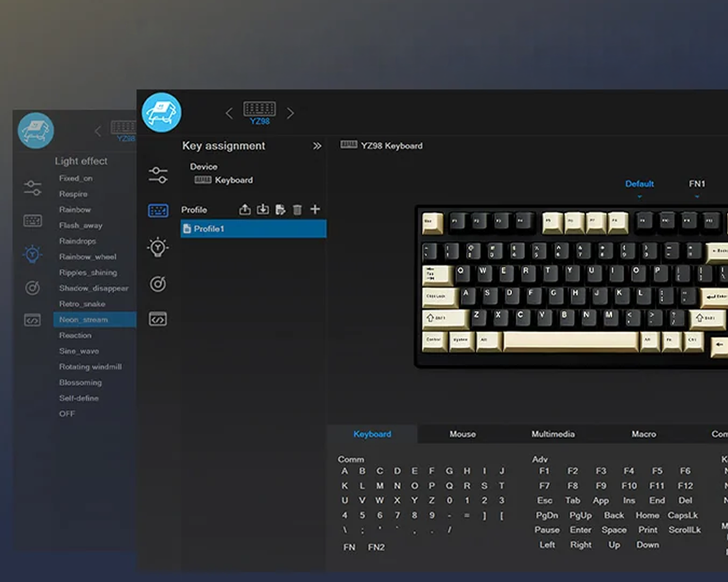Screen dimensions: 728x582
Task: Collapse the Key assignment panel chevrons
Action: [317, 146]
